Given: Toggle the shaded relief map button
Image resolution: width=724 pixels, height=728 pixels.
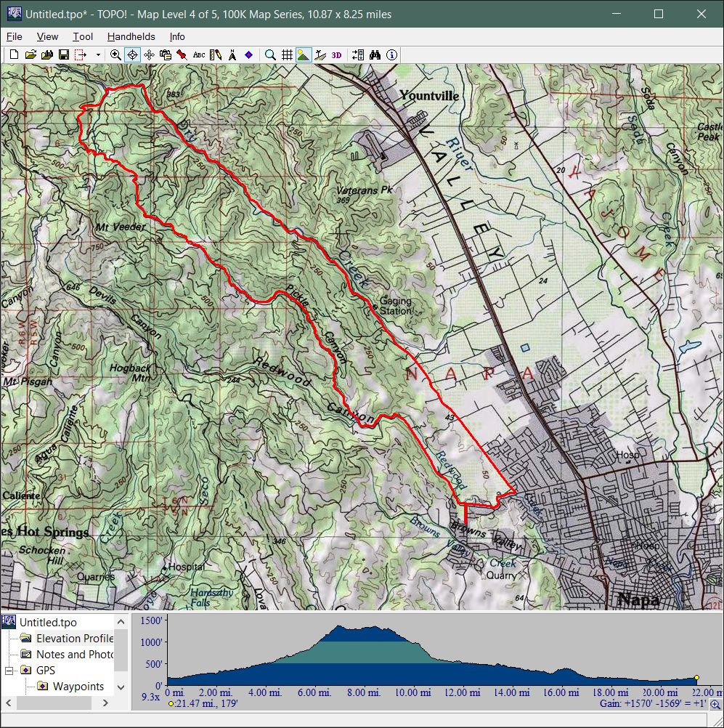Looking at the screenshot, I should (x=304, y=54).
